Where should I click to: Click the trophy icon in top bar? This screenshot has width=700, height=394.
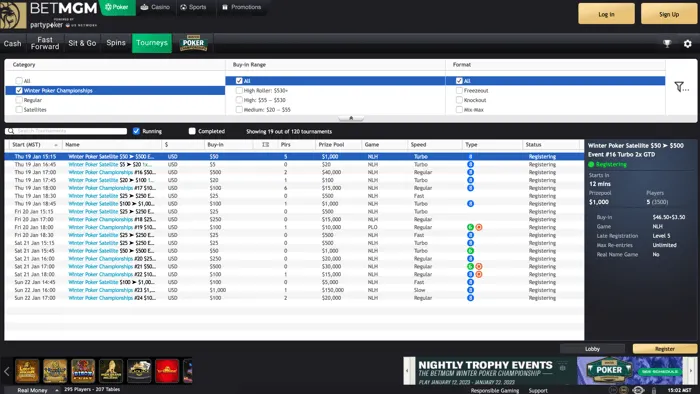click(x=667, y=43)
